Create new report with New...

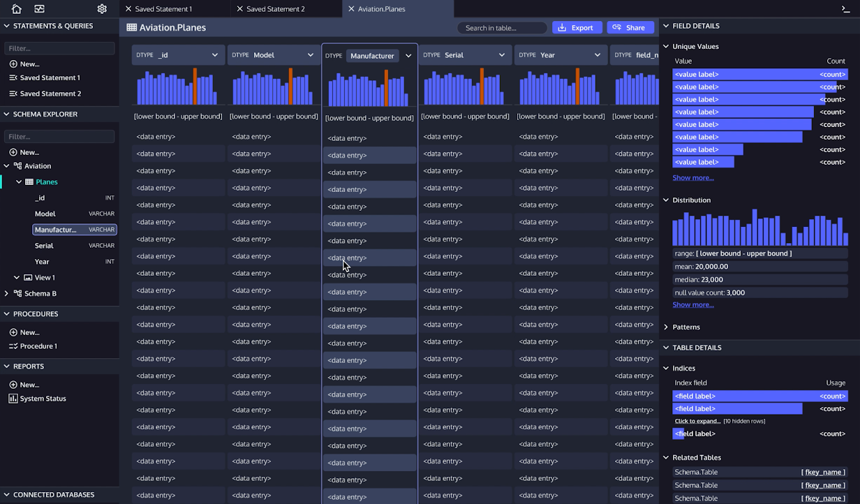coord(24,385)
